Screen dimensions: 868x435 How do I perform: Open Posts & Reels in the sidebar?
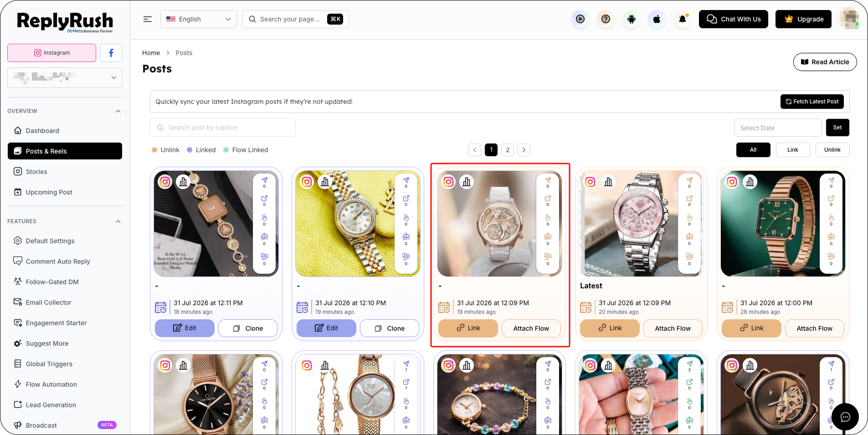65,151
